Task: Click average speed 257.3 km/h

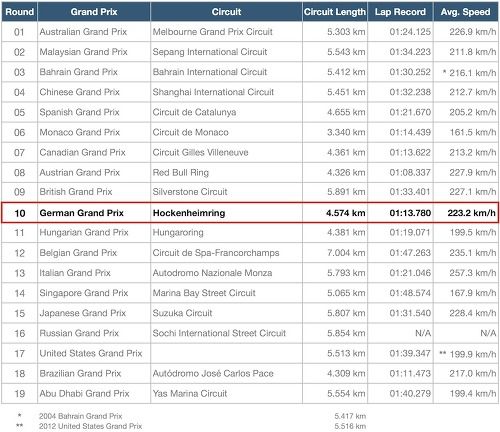Action: (472, 273)
